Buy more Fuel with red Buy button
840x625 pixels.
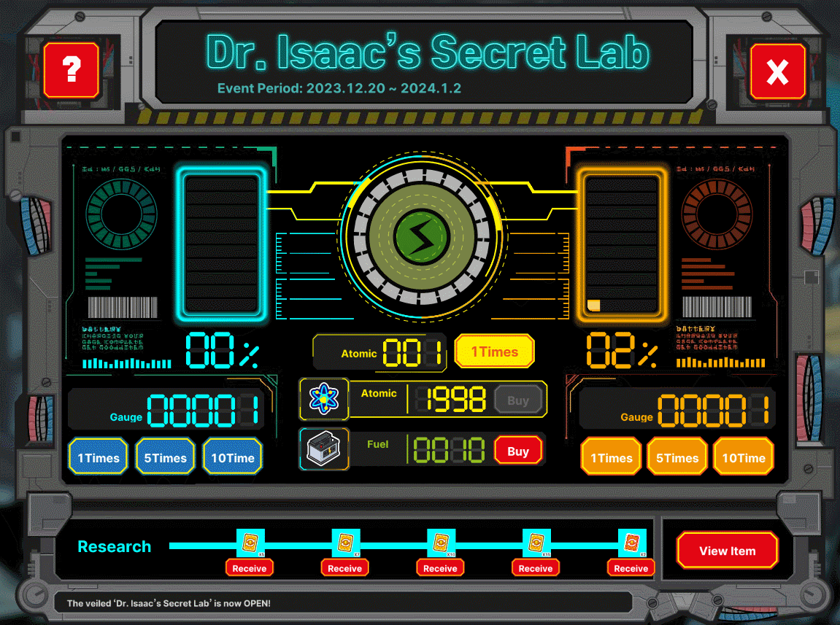(517, 451)
